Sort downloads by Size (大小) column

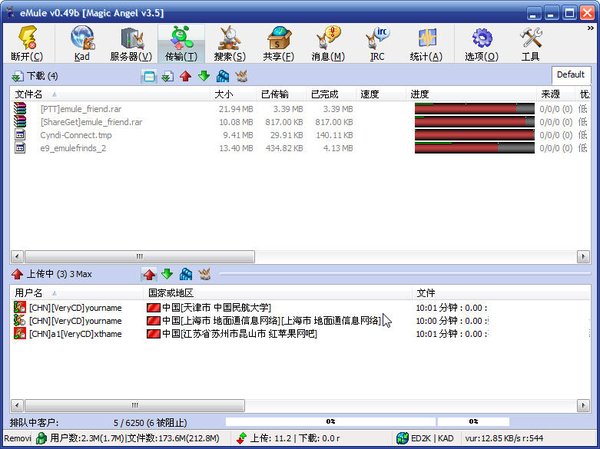233,94
